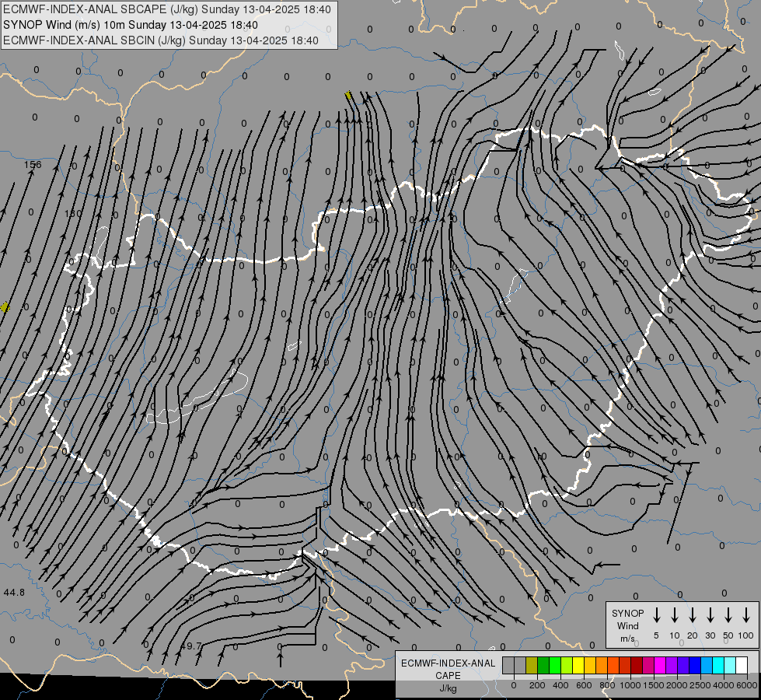The height and width of the screenshot is (700, 761).
Task: Click the 'SYNOP Wind m/s' legend label
Action: pyautogui.click(x=627, y=625)
